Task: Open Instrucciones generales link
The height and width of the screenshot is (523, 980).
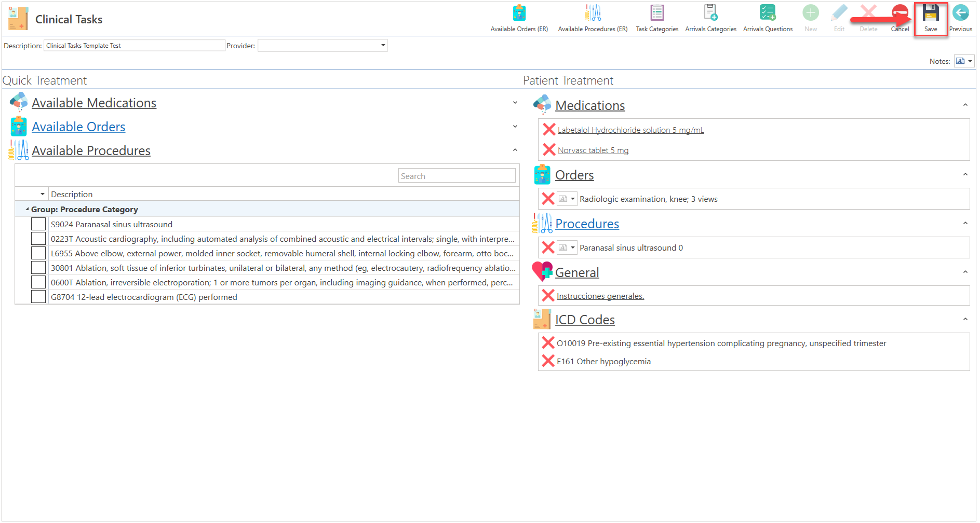Action: pyautogui.click(x=600, y=296)
